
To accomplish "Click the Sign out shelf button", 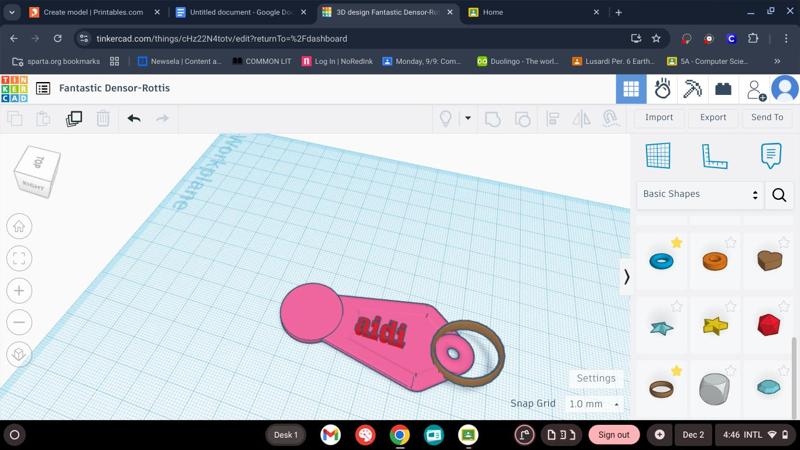I will click(x=614, y=435).
